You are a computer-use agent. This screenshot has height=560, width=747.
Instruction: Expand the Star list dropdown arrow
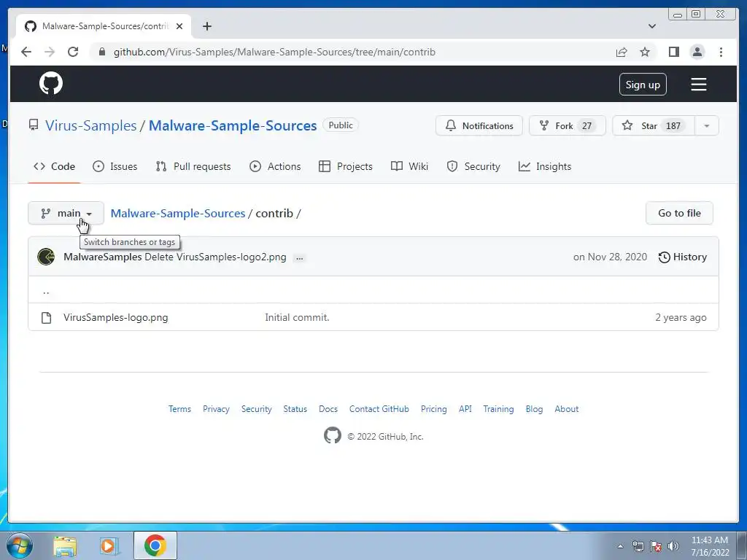coord(706,125)
